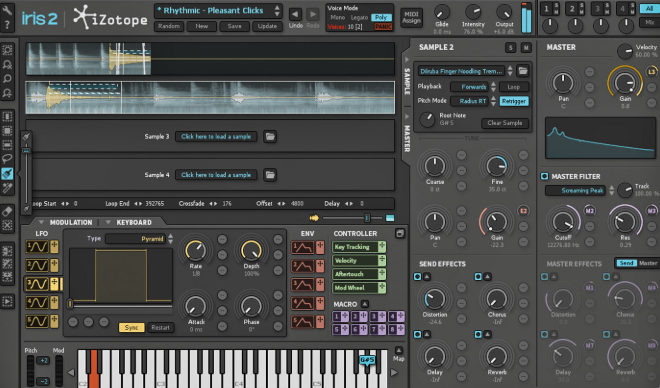Collapse the Macro section arrow

[365, 304]
